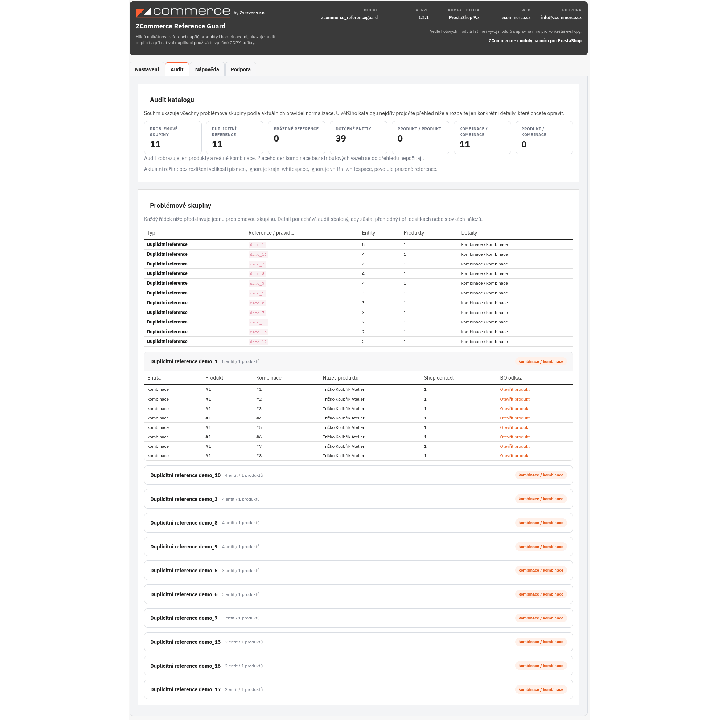The image size is (720, 720).
Task: Click the orange badge in the demo_8 group row
Action: click(x=540, y=523)
